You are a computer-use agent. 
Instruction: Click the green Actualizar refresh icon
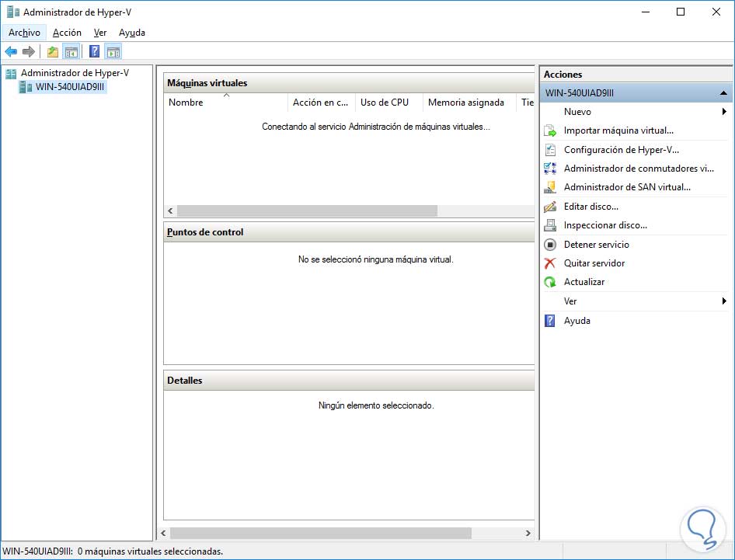550,282
